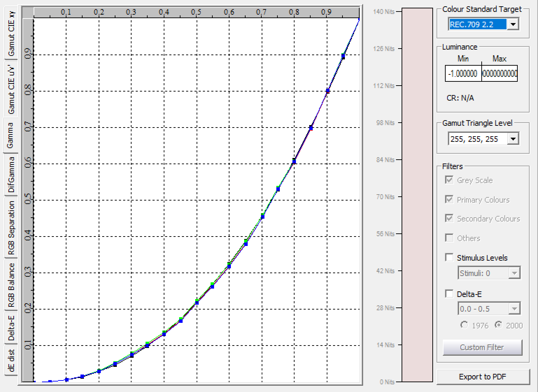Click the 0 Nits scale label
The image size is (538, 392).
pyautogui.click(x=387, y=382)
